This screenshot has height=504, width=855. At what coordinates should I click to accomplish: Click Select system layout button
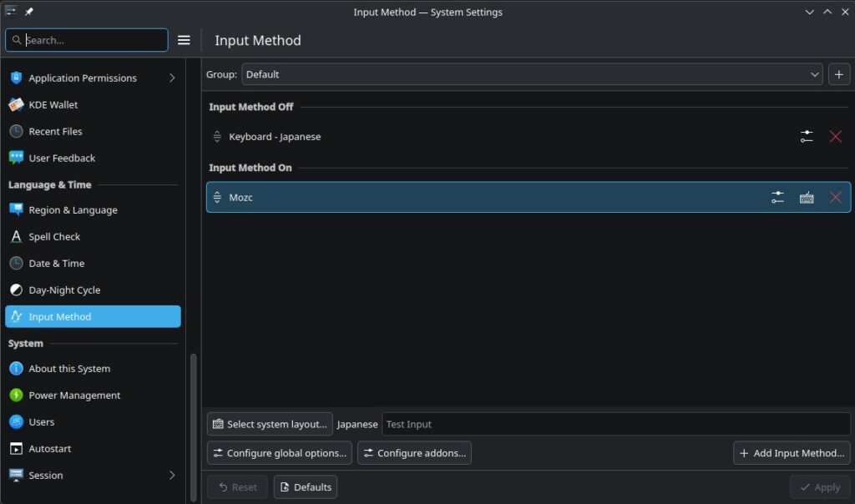click(270, 424)
